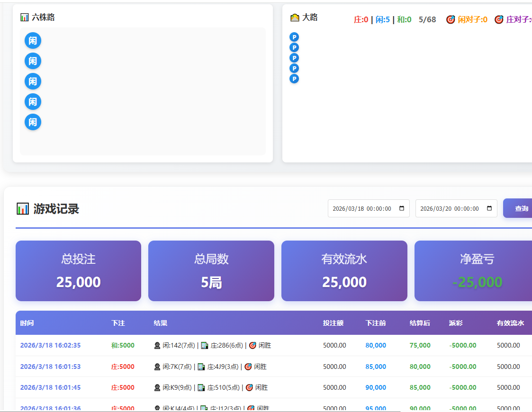Click the 大路 heading icon

tap(295, 18)
